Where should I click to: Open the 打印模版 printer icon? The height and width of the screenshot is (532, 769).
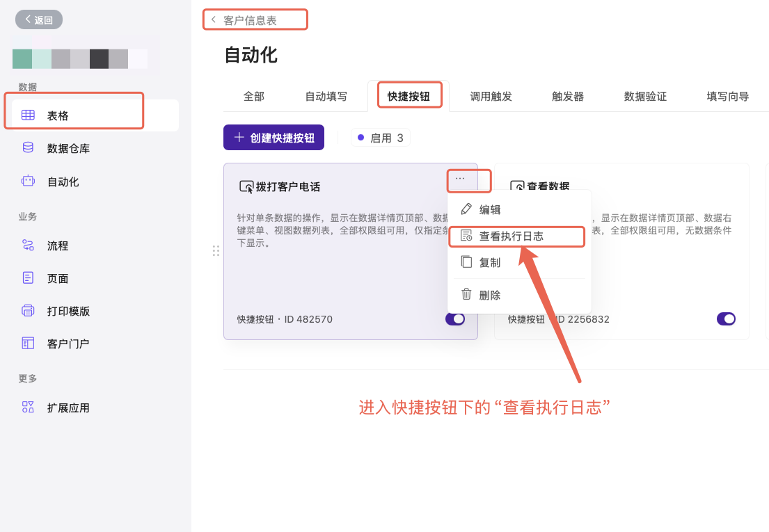tap(28, 311)
